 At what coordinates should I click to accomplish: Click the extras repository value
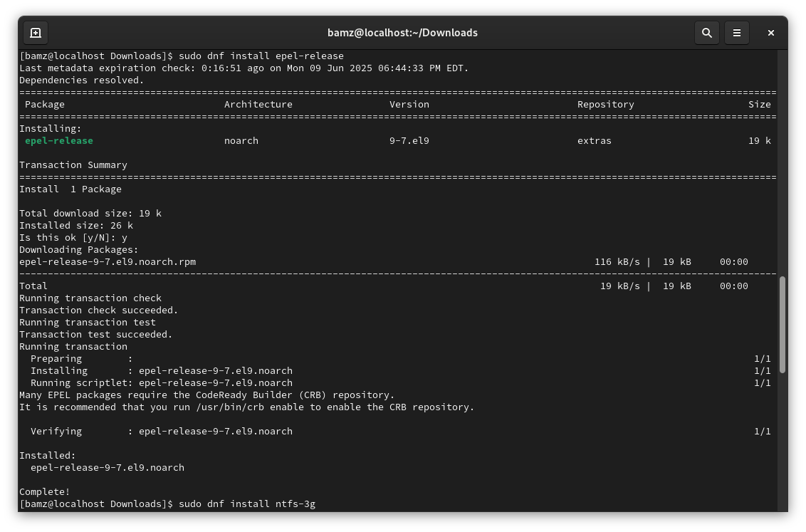(x=594, y=141)
